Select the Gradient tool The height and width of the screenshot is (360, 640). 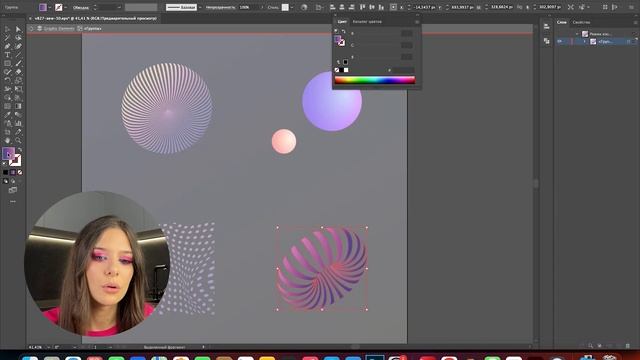pos(18,106)
